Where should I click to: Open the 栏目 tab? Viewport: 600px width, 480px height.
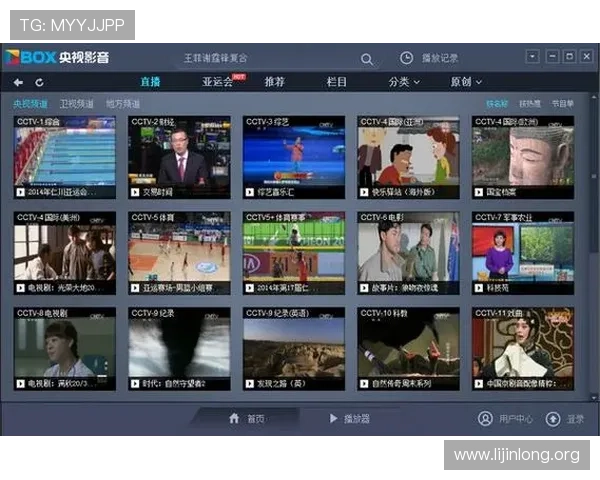pos(336,82)
